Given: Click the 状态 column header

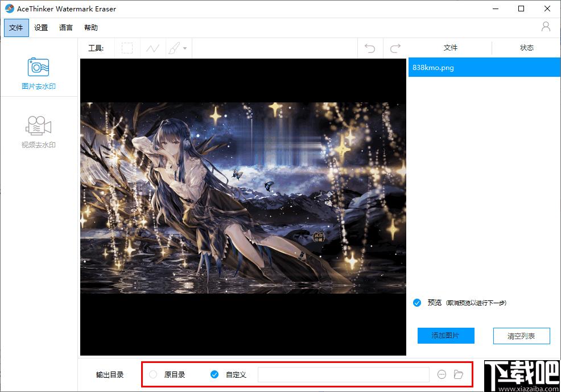Looking at the screenshot, I should click(526, 48).
